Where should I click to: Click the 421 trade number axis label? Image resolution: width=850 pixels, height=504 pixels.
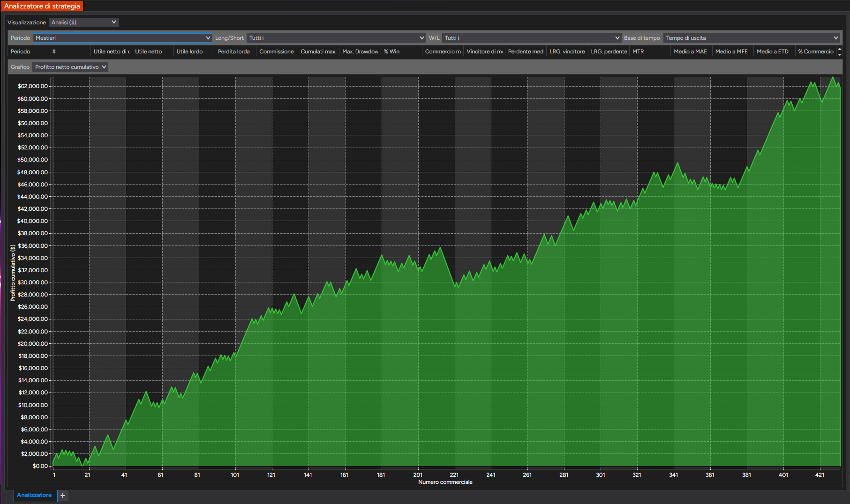820,475
